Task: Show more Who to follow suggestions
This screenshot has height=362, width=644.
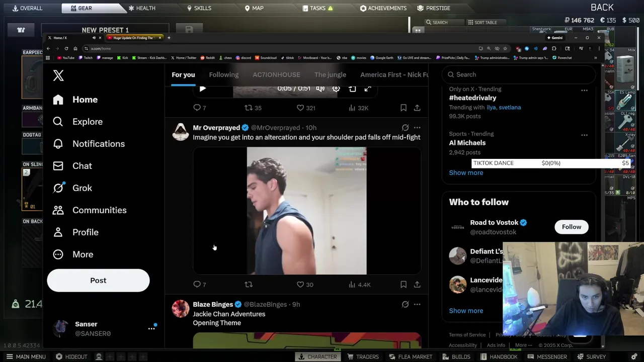Action: click(x=466, y=311)
